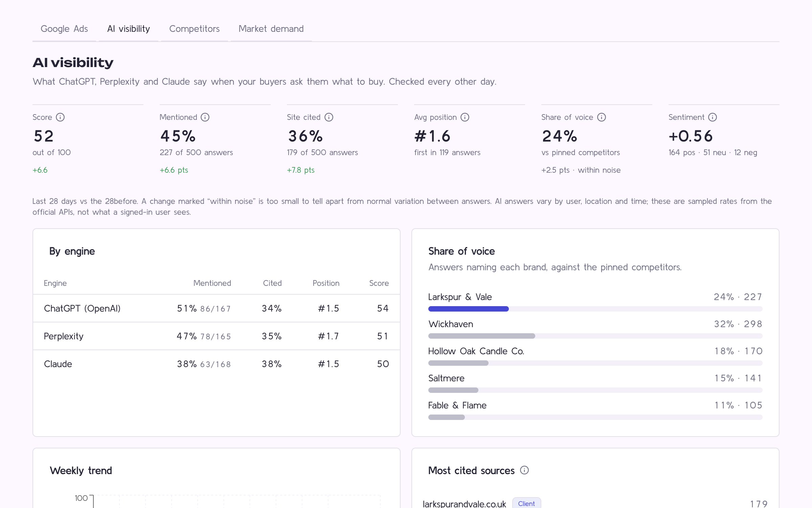Image resolution: width=812 pixels, height=508 pixels.
Task: Open the Mentioned info icon
Action: coord(205,117)
